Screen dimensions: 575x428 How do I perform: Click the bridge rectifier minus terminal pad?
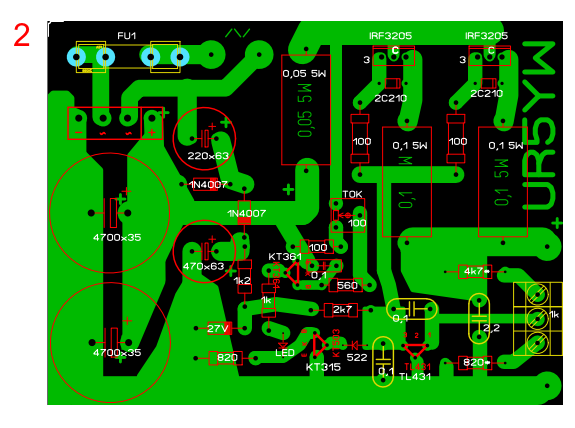(79, 118)
